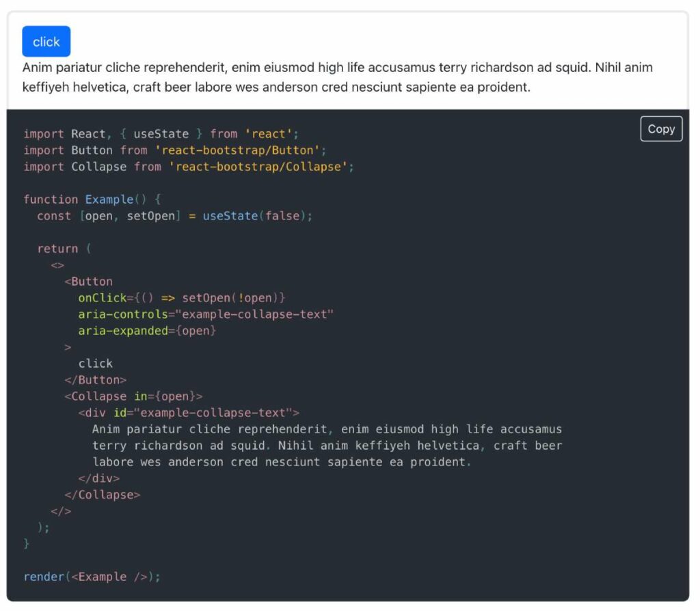Image resolution: width=700 pixels, height=611 pixels.
Task: Click the "function Example() {" line
Action: click(x=93, y=200)
